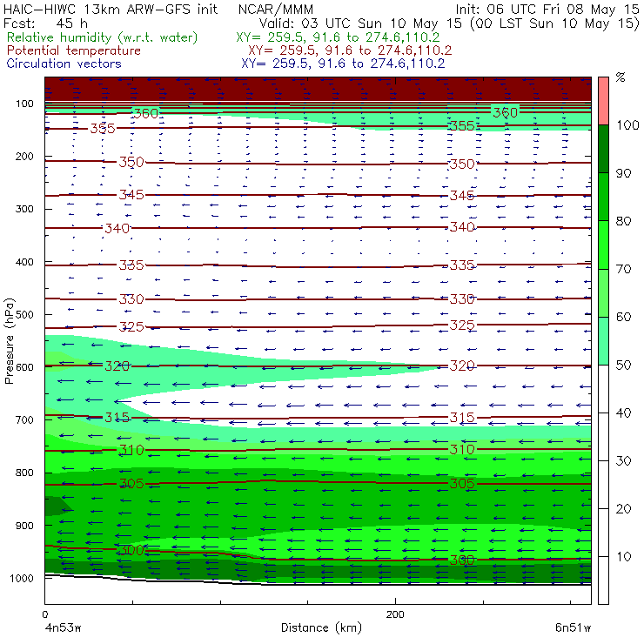
Task: Click the '6n51w' end location label
Action: pos(573,627)
